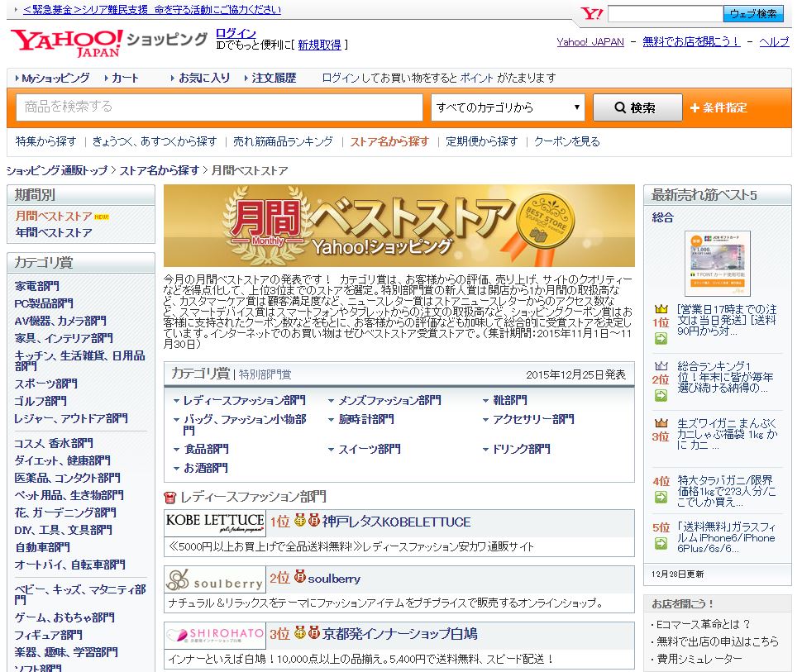
Task: Open フィギュア部門 category
Action: point(49,635)
